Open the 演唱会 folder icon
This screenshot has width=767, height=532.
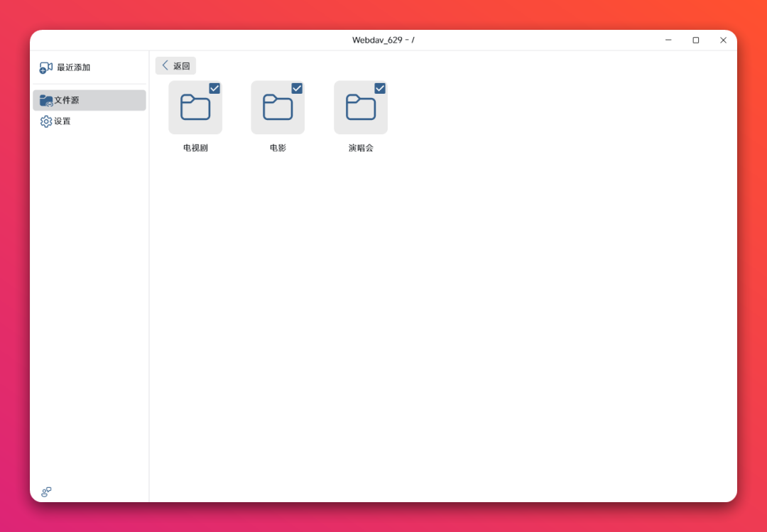click(361, 108)
